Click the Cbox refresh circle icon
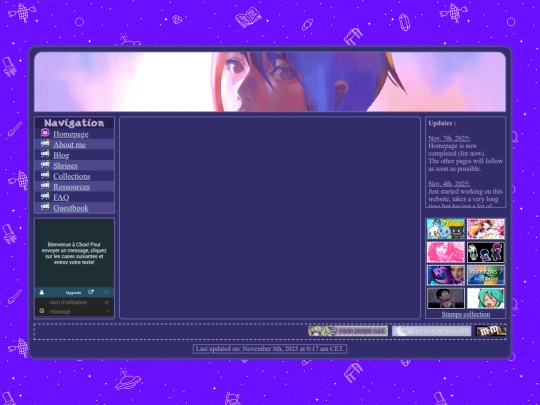The image size is (540, 405). click(106, 292)
